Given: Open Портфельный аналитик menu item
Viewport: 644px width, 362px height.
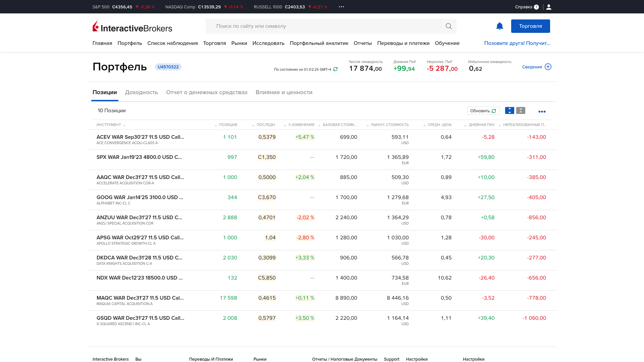Looking at the screenshot, I should click(319, 43).
